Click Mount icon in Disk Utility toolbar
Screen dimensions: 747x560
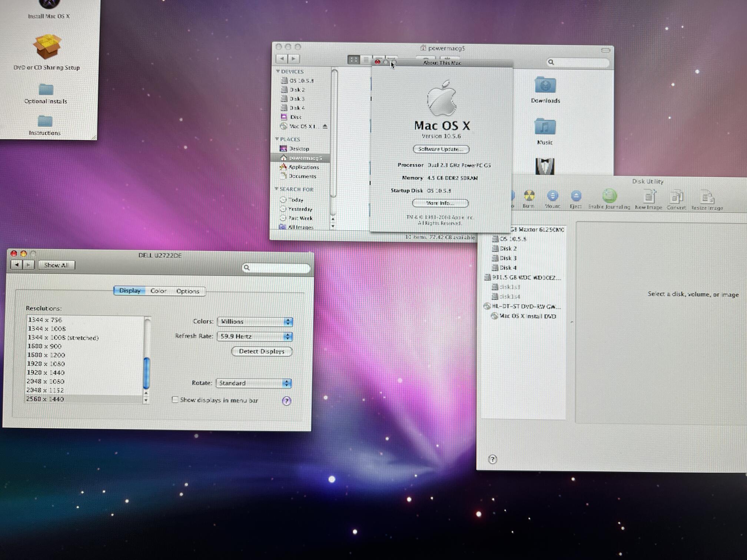click(552, 199)
